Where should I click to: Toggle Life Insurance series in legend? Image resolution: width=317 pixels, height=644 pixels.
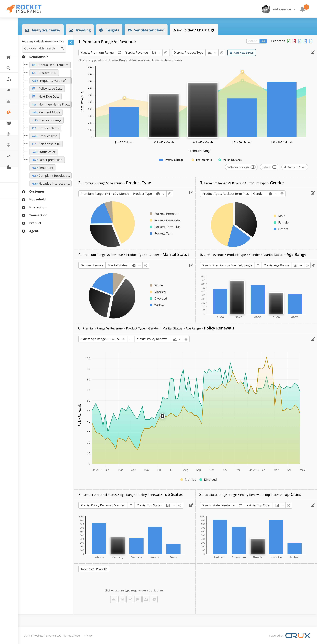[x=202, y=160]
